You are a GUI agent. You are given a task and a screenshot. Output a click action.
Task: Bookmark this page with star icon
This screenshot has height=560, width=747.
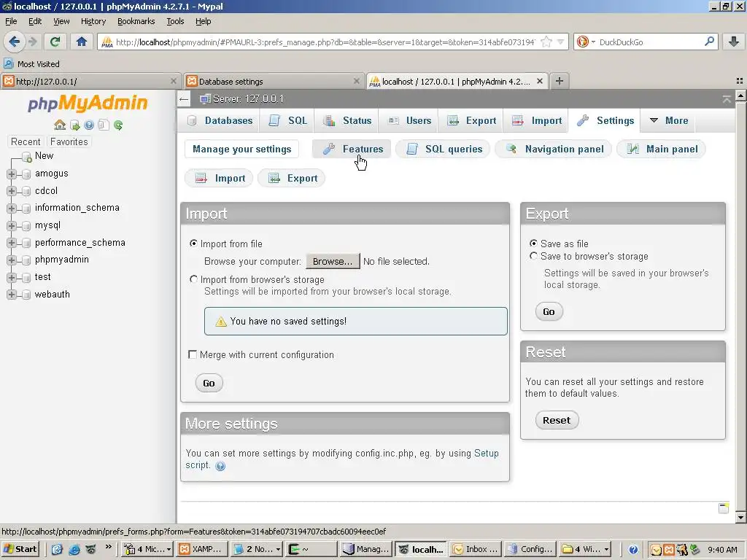[x=546, y=42]
